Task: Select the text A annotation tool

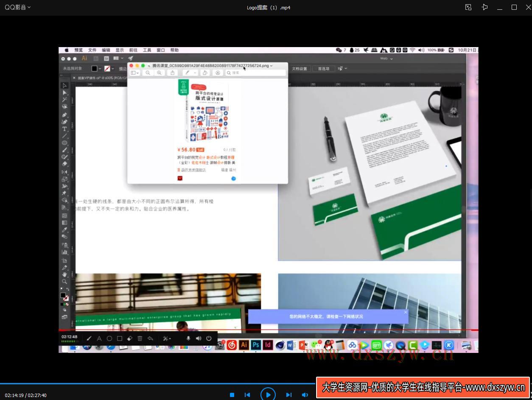Action: [x=99, y=338]
